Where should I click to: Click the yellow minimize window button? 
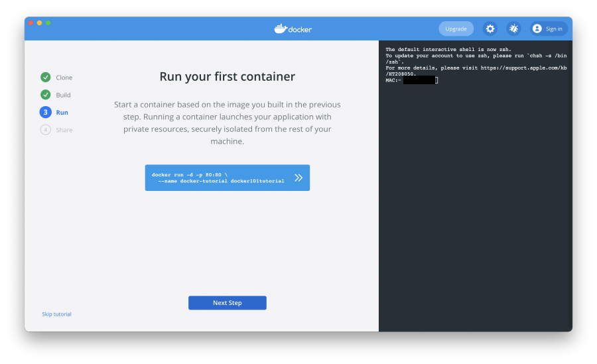click(x=40, y=23)
